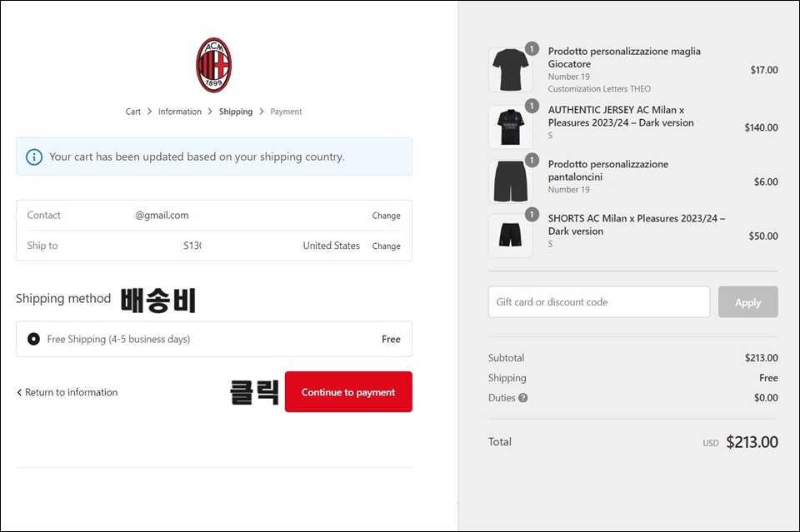Click the Subtotal $213.00 value
Viewport: 800px width, 532px height.
tap(761, 358)
